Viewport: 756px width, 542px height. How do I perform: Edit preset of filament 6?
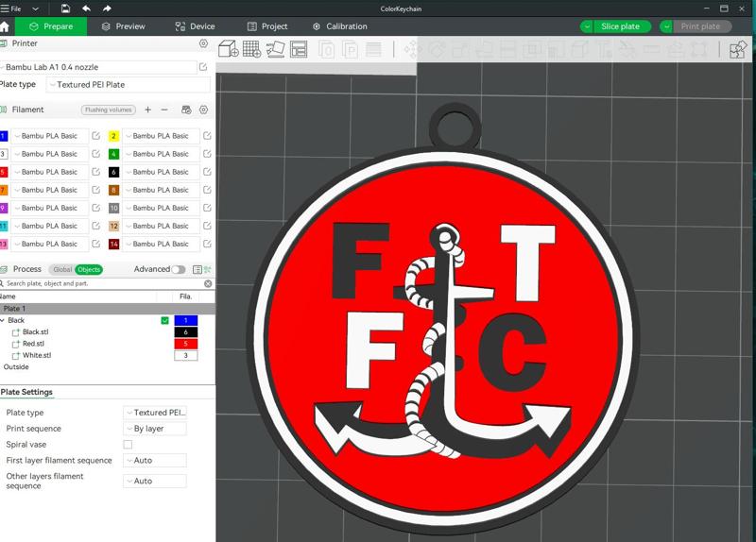coord(207,172)
